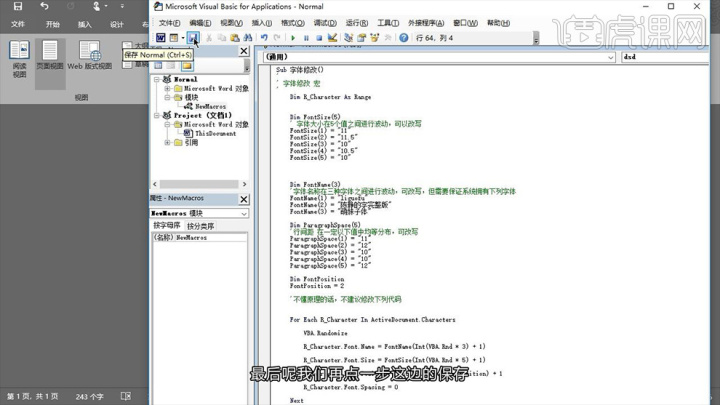The height and width of the screenshot is (405, 720).
Task: Collapse Project (文档1) node
Action: [157, 115]
